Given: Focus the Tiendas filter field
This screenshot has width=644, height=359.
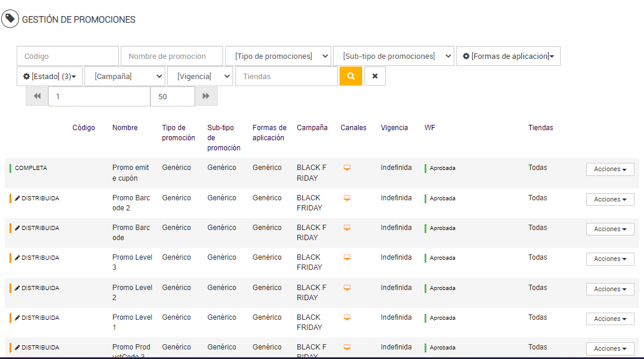Looking at the screenshot, I should pos(286,76).
